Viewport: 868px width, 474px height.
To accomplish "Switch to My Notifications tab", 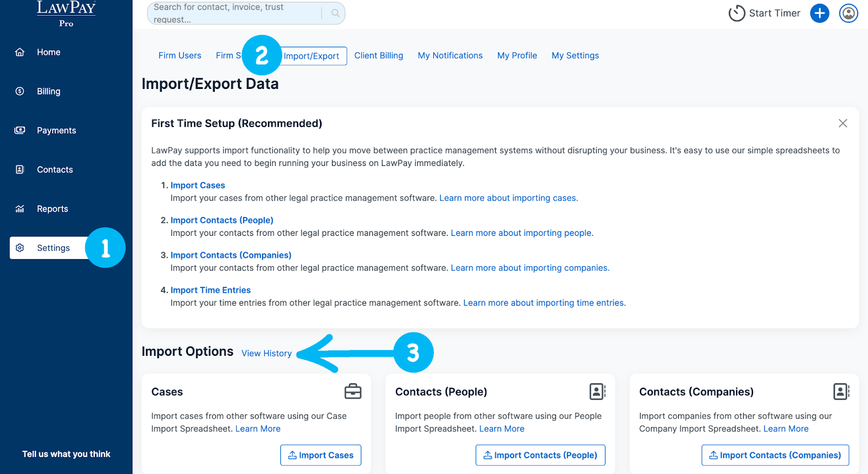I will 450,55.
